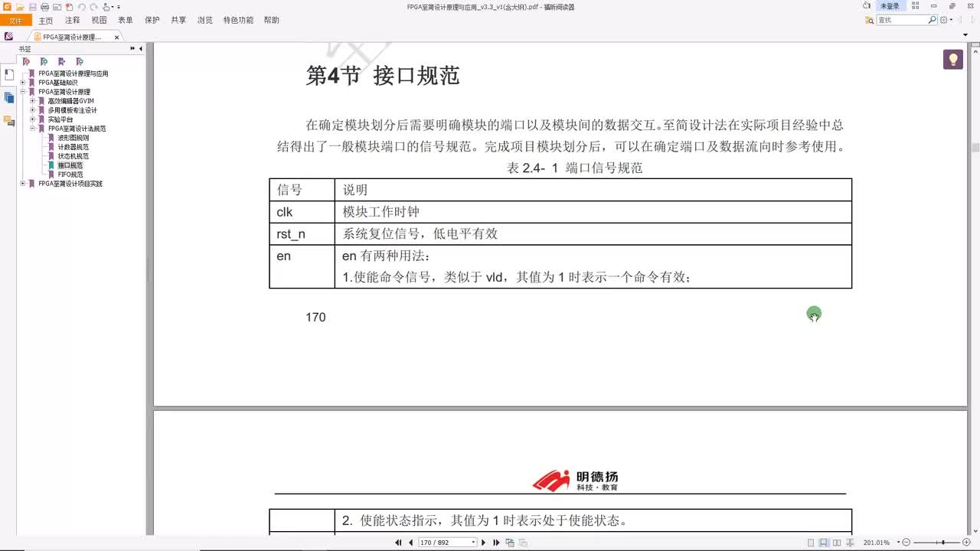This screenshot has height=551, width=980.
Task: Switch to the 特色功能 ribbon tab
Action: click(238, 20)
